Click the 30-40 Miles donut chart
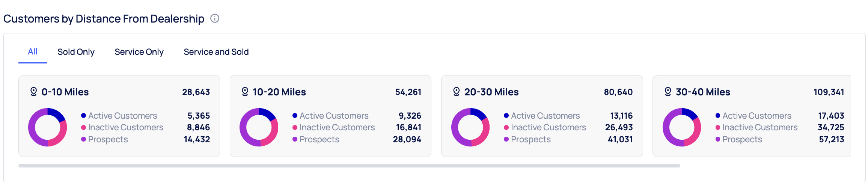Viewport: 868px width, 184px height. [x=682, y=127]
